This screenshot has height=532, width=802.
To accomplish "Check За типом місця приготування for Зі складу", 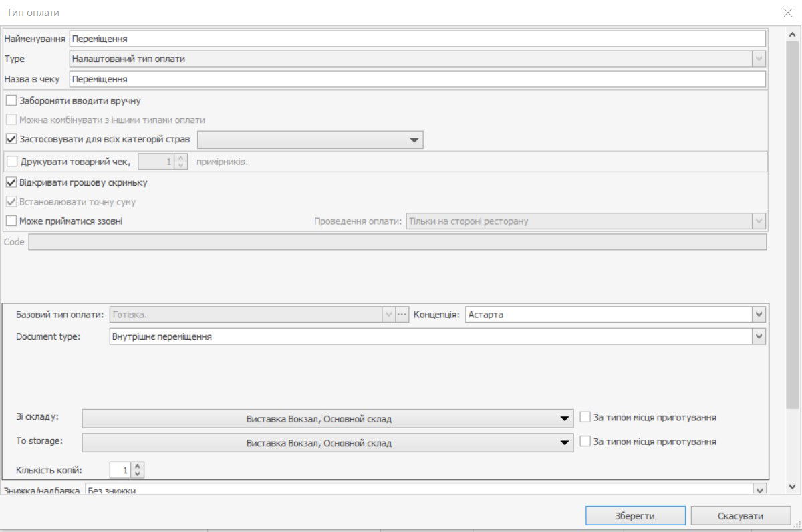I will [x=585, y=417].
